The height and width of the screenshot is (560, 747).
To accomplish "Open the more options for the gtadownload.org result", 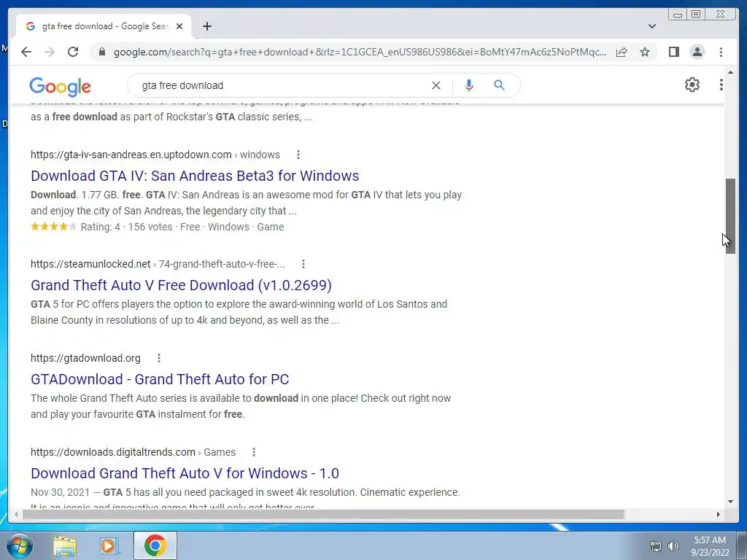I will [x=159, y=358].
